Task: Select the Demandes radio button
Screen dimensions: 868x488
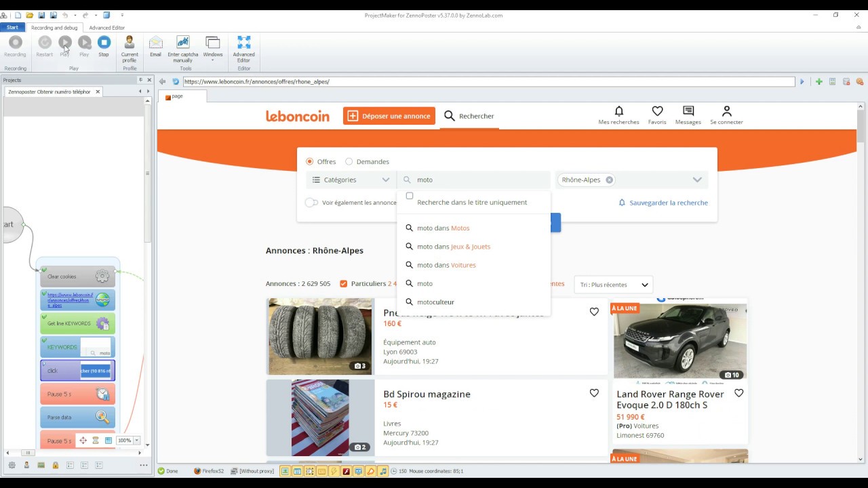Action: pos(349,161)
